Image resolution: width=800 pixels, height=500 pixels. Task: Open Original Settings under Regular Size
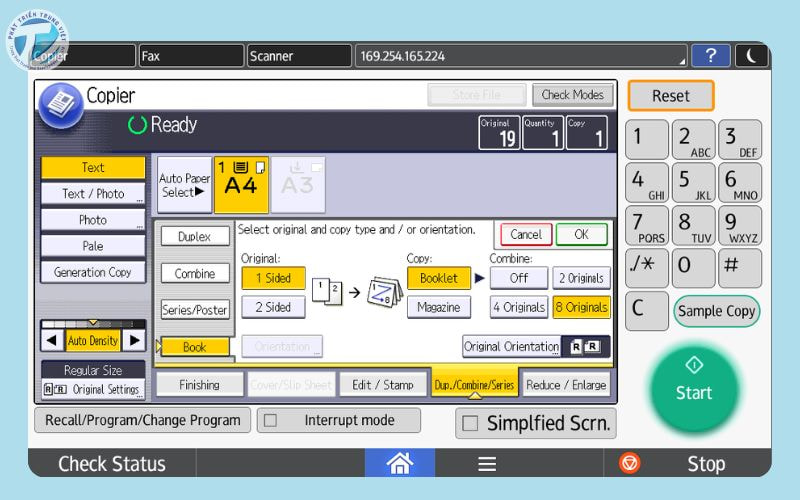[93, 389]
